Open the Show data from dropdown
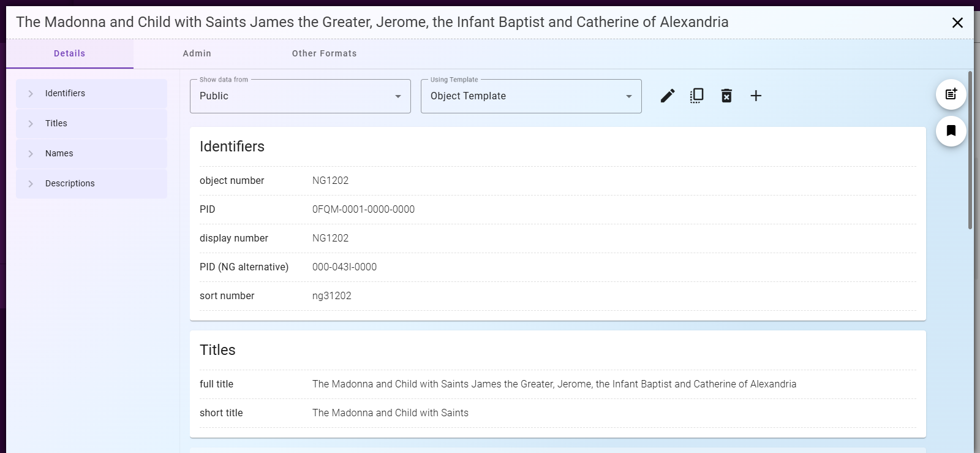Screen dimensions: 980x453 [300, 96]
